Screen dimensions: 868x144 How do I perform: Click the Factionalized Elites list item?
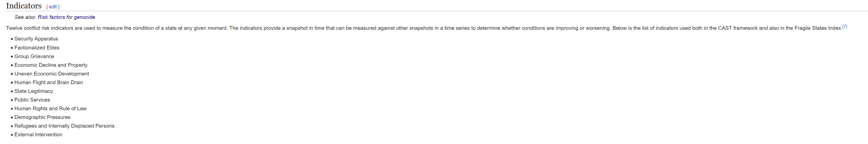coord(37,48)
